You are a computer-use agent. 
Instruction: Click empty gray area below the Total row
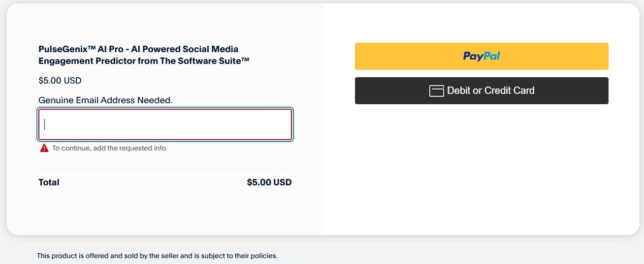165,211
